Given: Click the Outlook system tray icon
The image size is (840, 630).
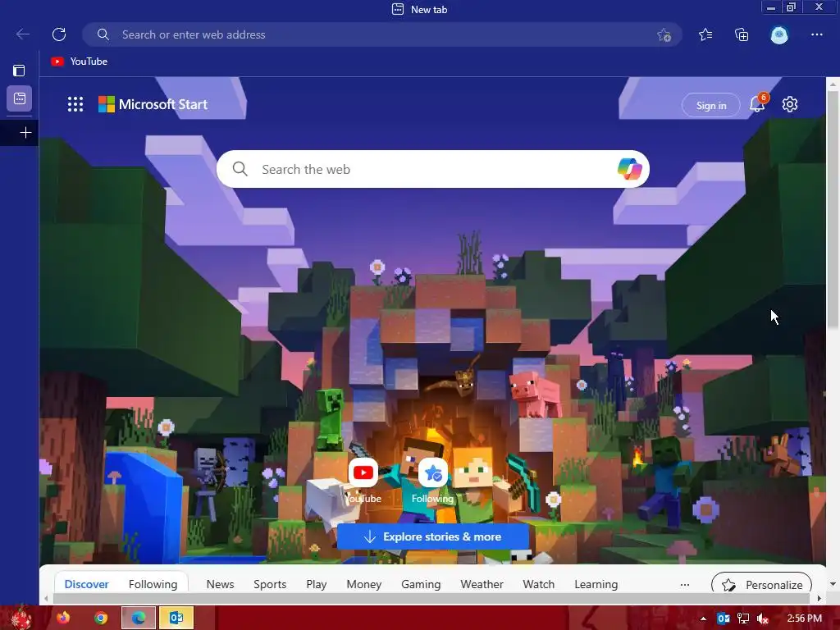Looking at the screenshot, I should (x=724, y=619).
